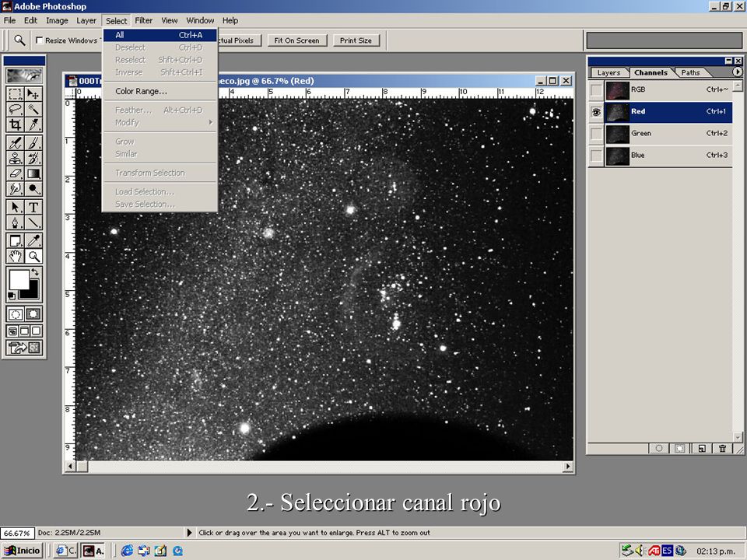Enable the Resize Windows checkbox
The height and width of the screenshot is (560, 747).
pos(40,40)
